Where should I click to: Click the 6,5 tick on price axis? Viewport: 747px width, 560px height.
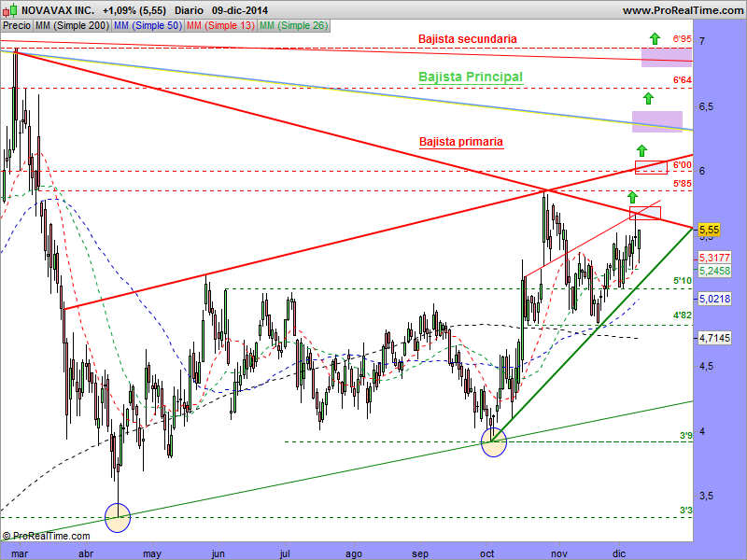(706, 106)
